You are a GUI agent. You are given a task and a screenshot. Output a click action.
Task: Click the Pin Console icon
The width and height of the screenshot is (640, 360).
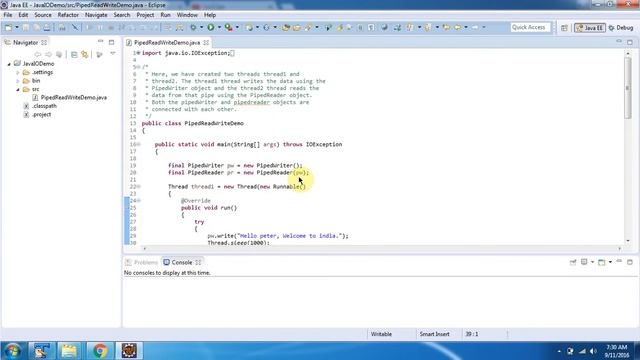pyautogui.click(x=573, y=262)
